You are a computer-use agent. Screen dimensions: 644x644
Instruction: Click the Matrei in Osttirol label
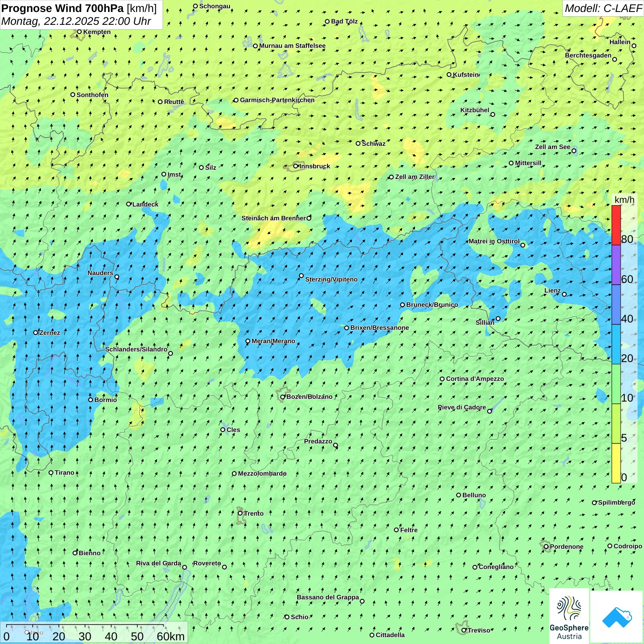(494, 241)
